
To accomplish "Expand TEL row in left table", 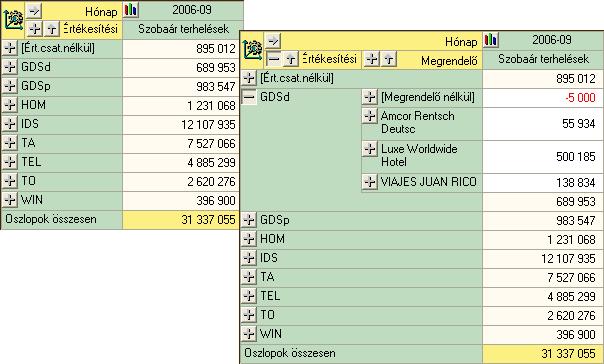I will 10,162.
